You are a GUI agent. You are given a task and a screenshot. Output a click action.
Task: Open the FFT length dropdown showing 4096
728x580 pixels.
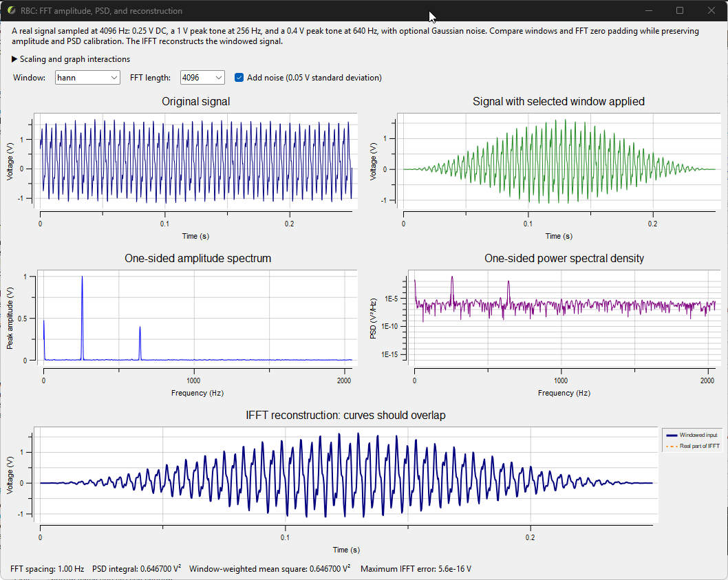tap(202, 78)
